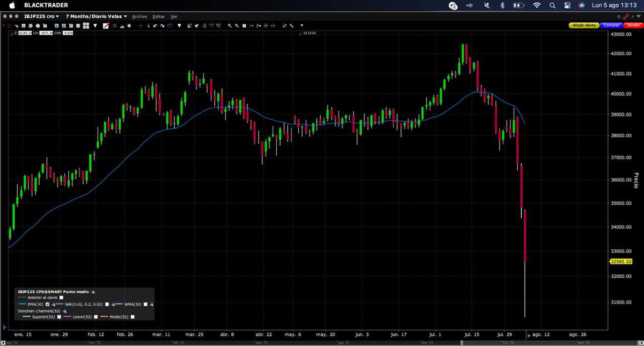This screenshot has width=644, height=346.
Task: Click the green circle icon in the toolbar
Action: click(x=129, y=25)
